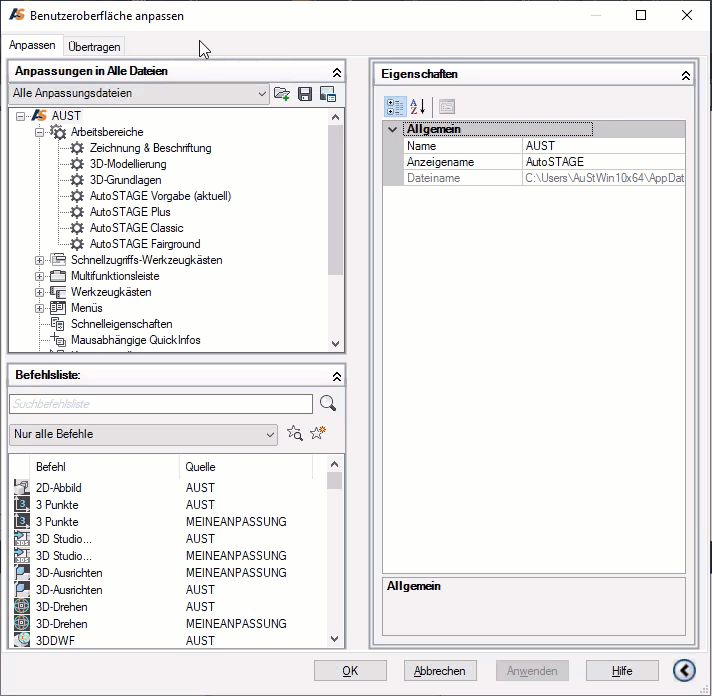The width and height of the screenshot is (712, 696).
Task: Click the round arrow button beside Hilfe
Action: (684, 670)
